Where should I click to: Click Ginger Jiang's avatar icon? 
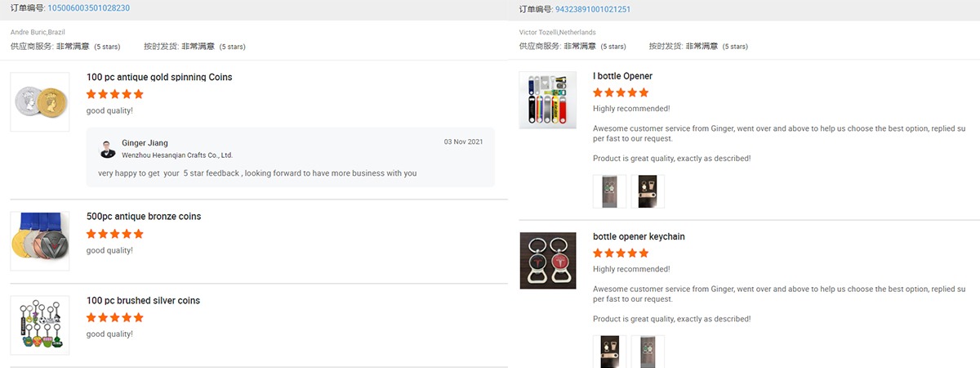(x=107, y=149)
